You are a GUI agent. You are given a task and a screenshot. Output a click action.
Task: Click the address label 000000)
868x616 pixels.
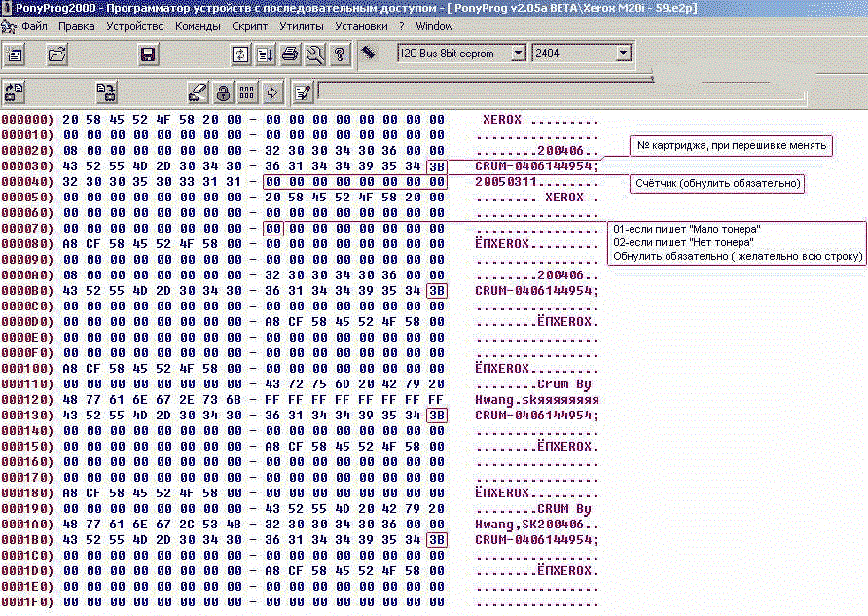pos(27,120)
